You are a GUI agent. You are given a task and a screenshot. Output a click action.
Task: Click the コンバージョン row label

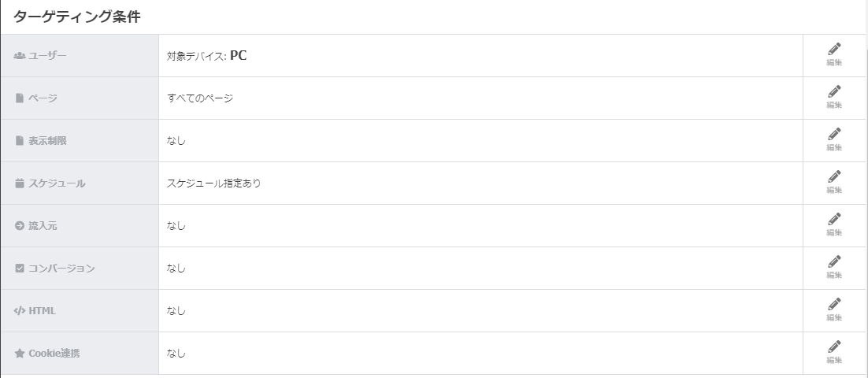[x=61, y=269]
